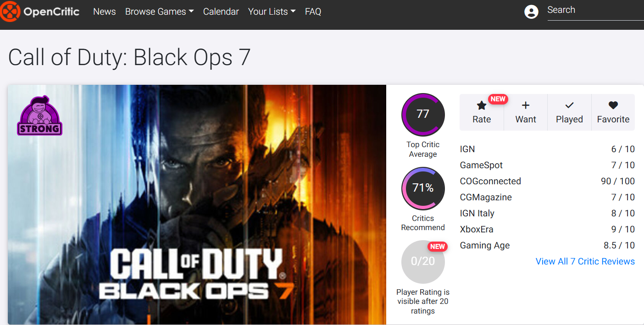Click the NEW badge on Player Rating
This screenshot has height=325, width=644.
(x=437, y=247)
